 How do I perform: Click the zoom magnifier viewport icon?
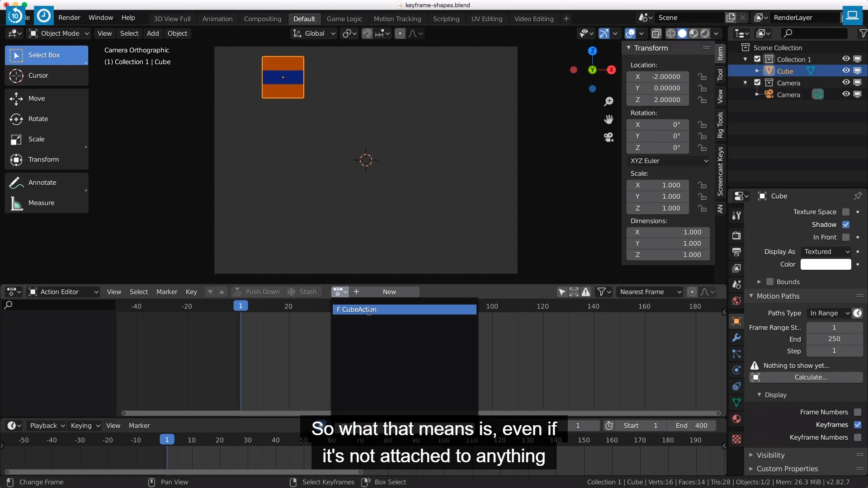coord(609,101)
